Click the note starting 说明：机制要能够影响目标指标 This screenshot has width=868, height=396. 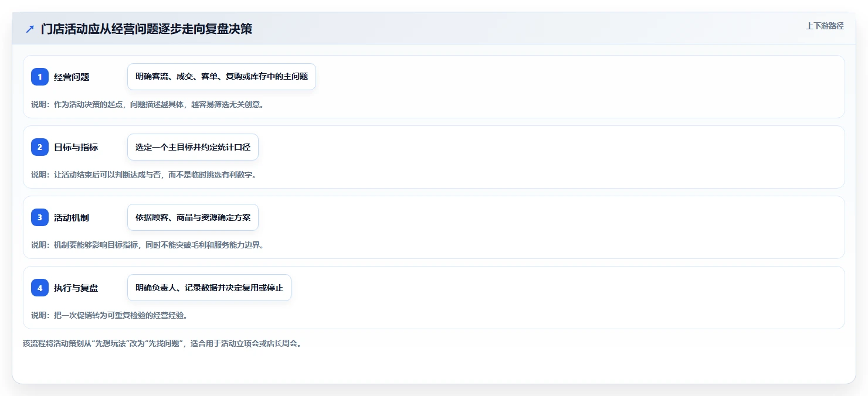[147, 245]
